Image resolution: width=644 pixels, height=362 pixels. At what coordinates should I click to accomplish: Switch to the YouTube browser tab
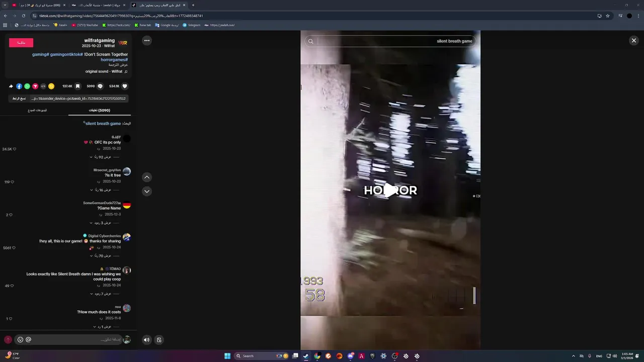tap(39, 5)
